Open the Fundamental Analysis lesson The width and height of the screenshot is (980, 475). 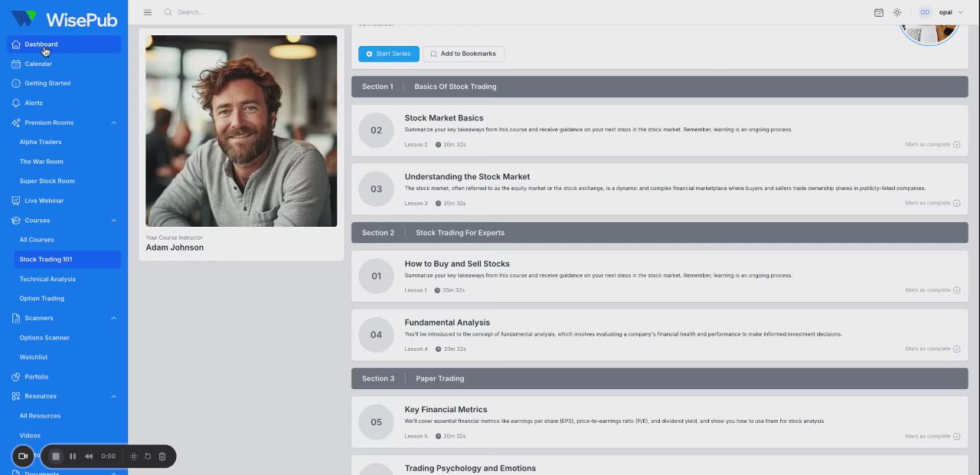[659, 335]
